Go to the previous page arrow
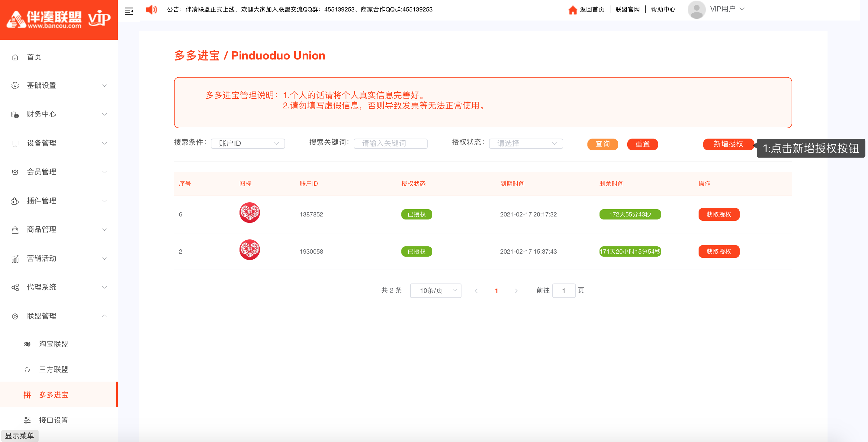The height and width of the screenshot is (442, 868). (x=476, y=291)
